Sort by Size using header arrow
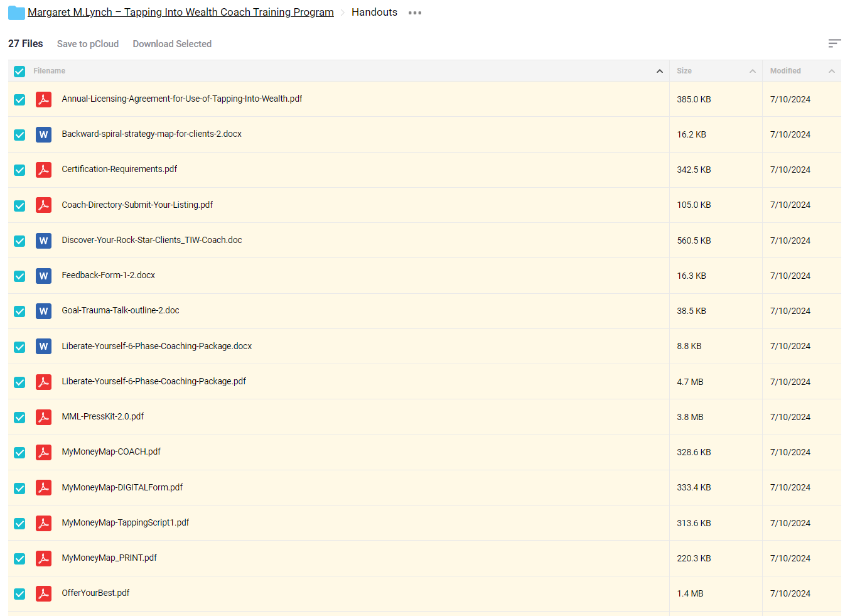850x616 pixels. 753,71
